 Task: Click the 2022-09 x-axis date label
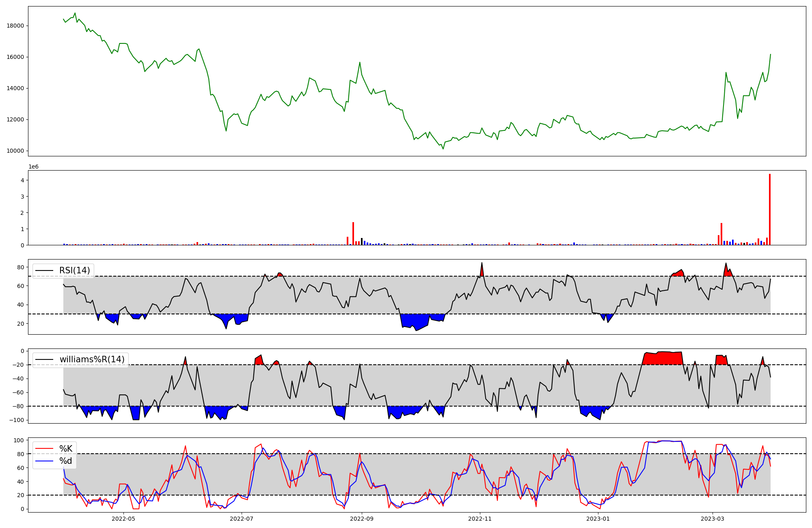(362, 519)
